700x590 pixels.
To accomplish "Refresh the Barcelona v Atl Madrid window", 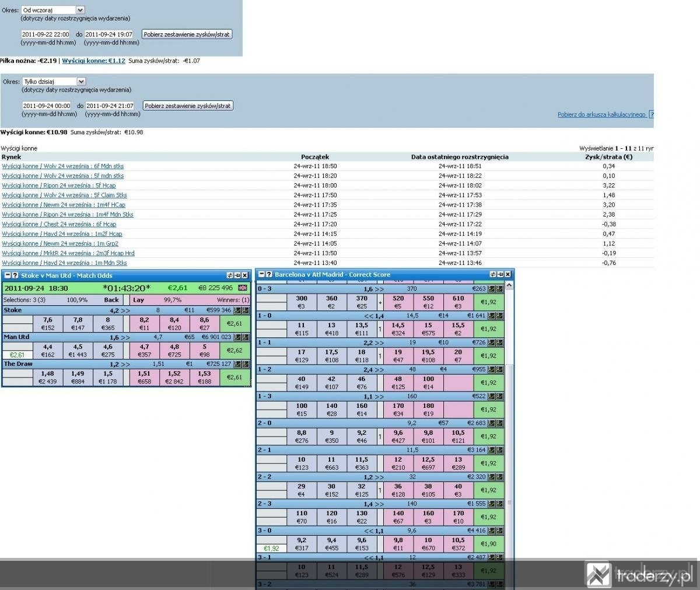I will coord(493,274).
